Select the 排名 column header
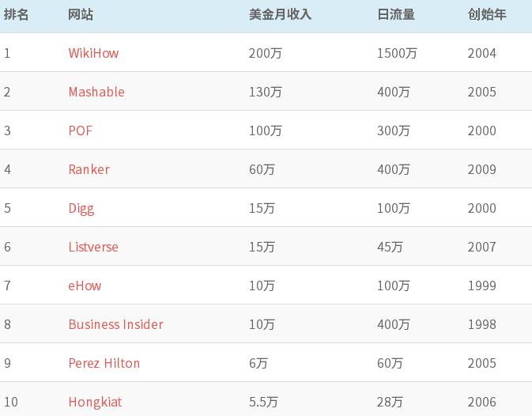Viewport: 532px width, 416px height. [x=16, y=14]
